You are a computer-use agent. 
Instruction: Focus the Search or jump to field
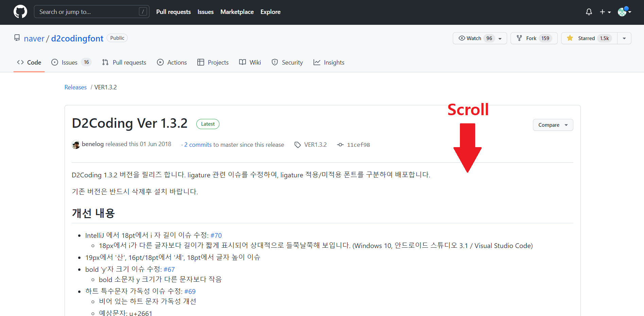92,12
